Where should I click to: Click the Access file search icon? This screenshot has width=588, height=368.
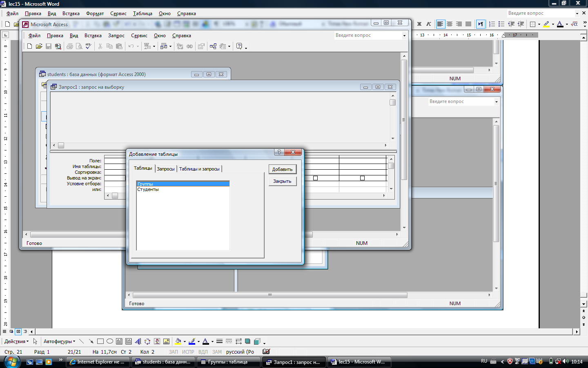point(58,46)
